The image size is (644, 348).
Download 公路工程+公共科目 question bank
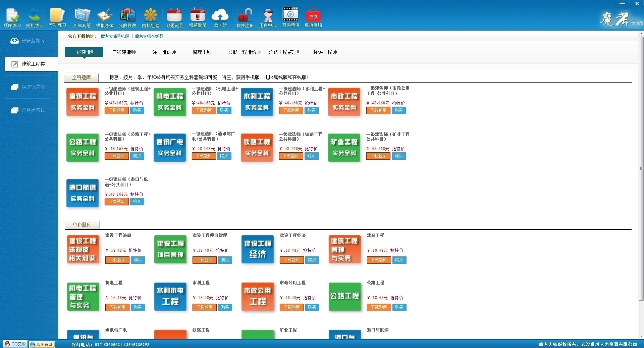pyautogui.click(x=117, y=156)
